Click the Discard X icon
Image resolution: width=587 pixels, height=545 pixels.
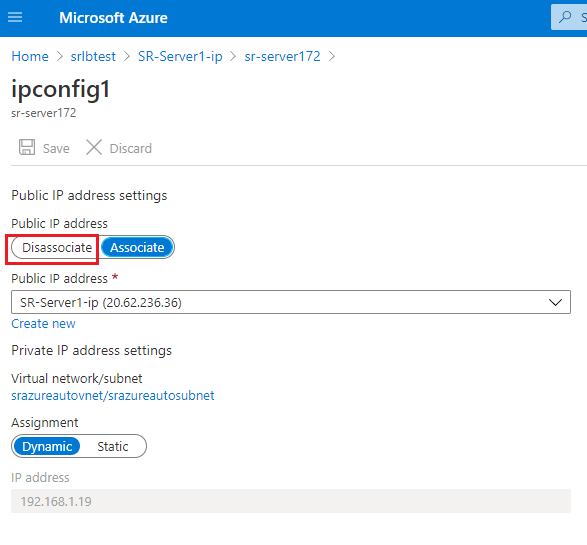pos(94,147)
